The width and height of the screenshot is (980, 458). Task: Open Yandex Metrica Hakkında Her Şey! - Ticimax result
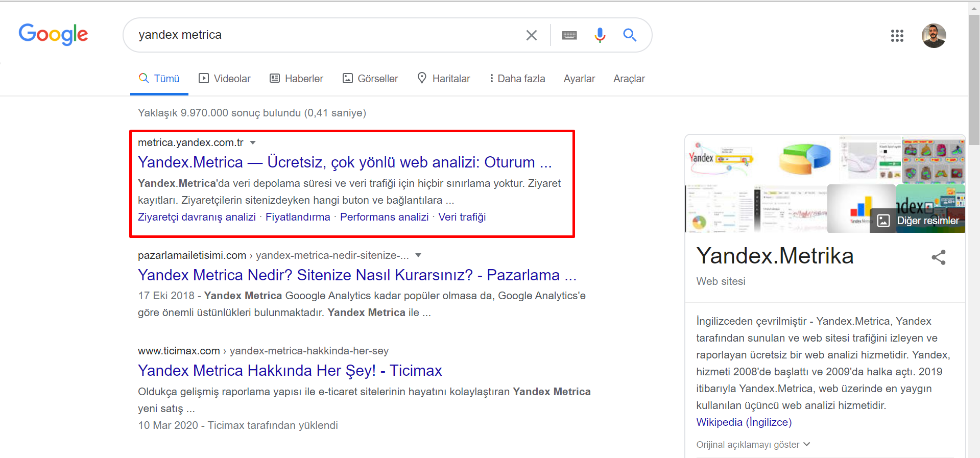(x=290, y=370)
